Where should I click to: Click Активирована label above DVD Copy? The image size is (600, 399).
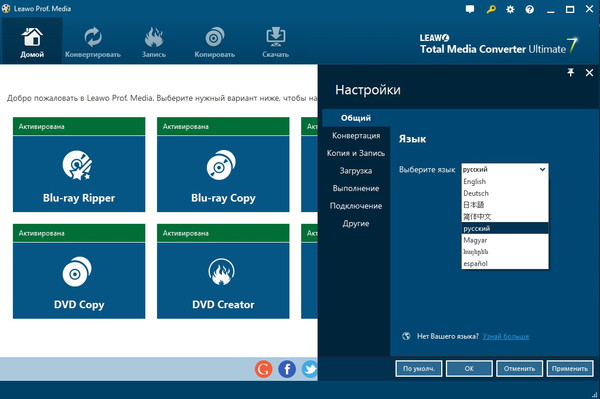(42, 233)
